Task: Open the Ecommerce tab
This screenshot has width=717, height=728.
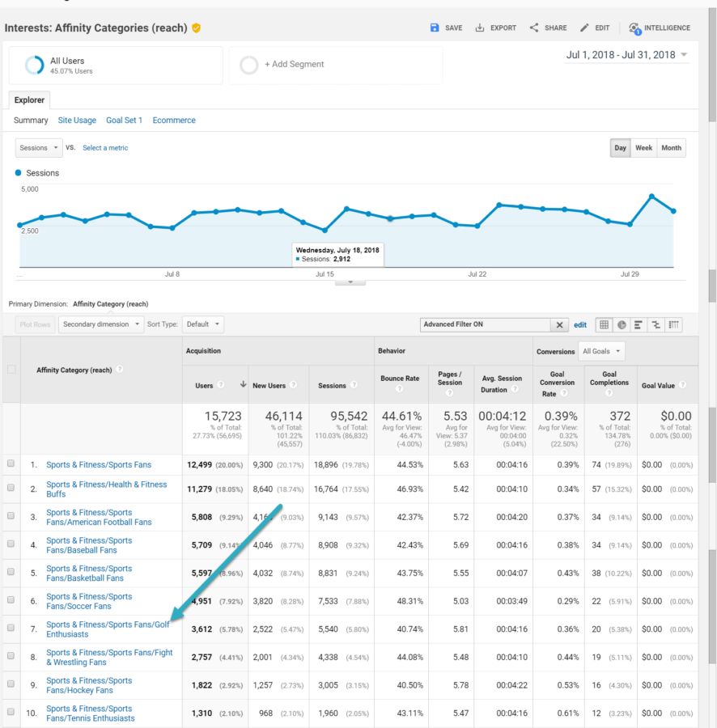Action: tap(174, 121)
